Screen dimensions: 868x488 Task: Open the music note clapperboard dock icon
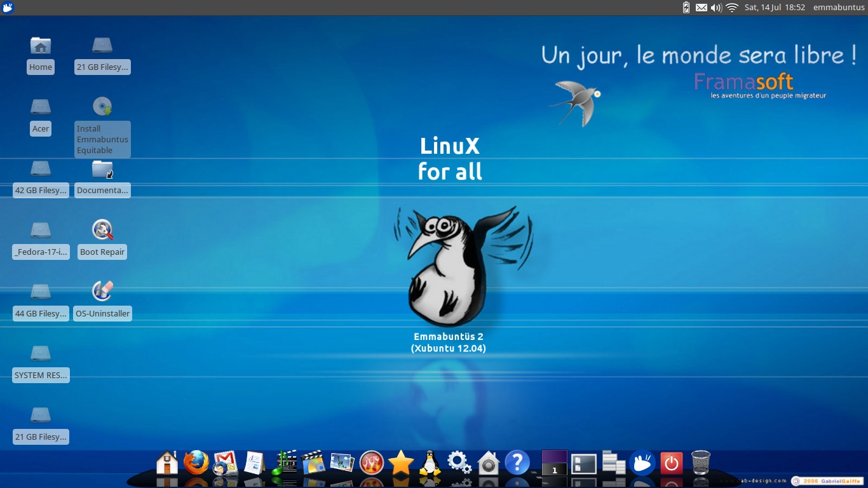(x=284, y=463)
